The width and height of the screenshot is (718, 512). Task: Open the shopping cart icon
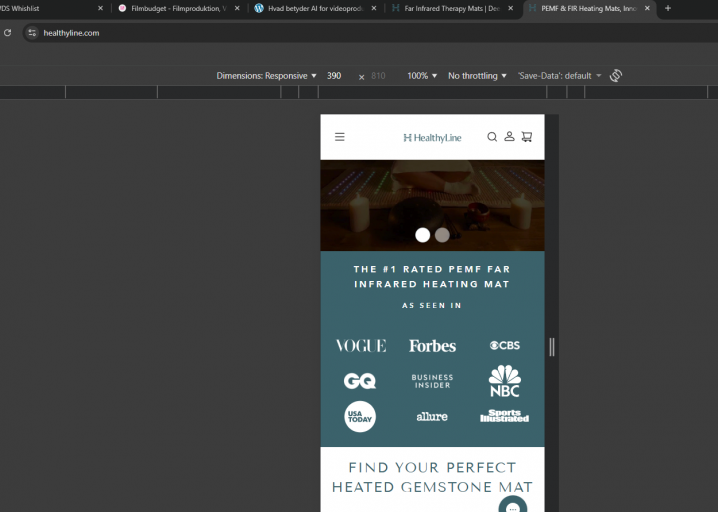(x=527, y=137)
